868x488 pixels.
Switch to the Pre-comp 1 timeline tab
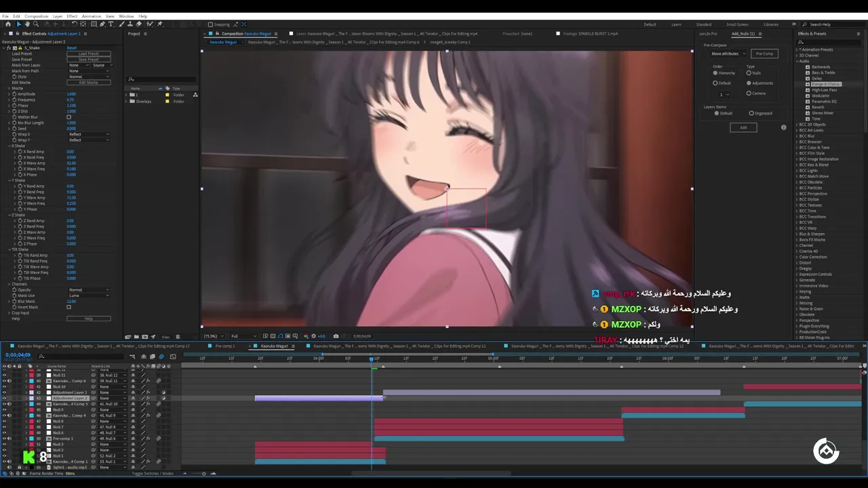[224, 346]
